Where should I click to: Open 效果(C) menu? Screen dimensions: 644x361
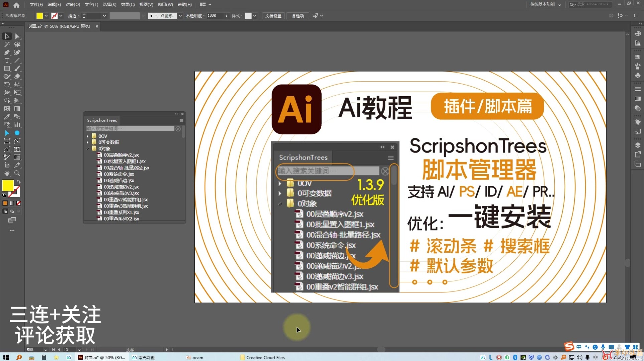[128, 5]
